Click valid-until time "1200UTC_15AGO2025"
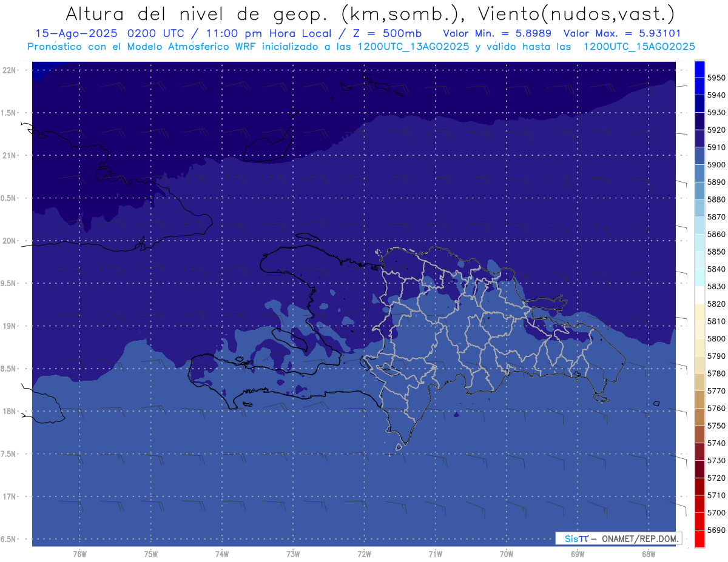 click(x=639, y=47)
